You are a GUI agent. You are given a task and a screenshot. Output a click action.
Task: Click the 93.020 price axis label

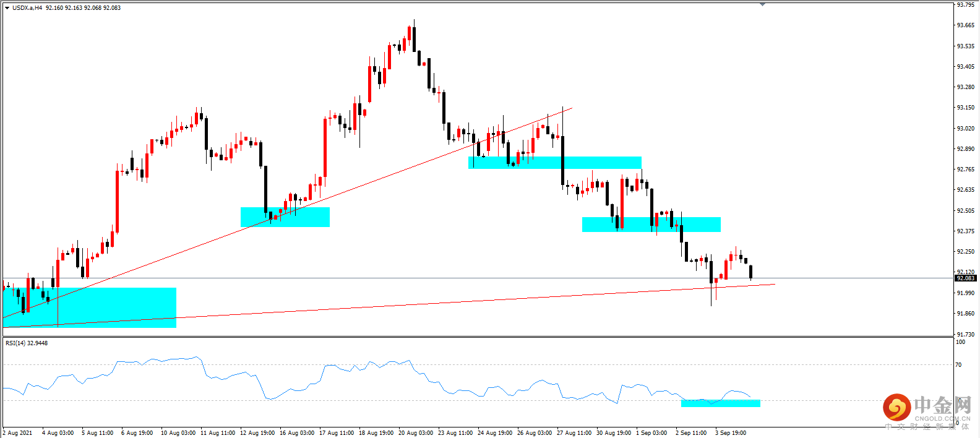(x=965, y=128)
